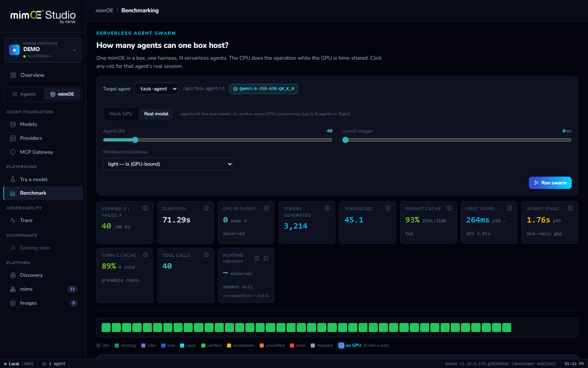Click the 'on GPU' legend entry
588x368 pixels.
point(364,346)
